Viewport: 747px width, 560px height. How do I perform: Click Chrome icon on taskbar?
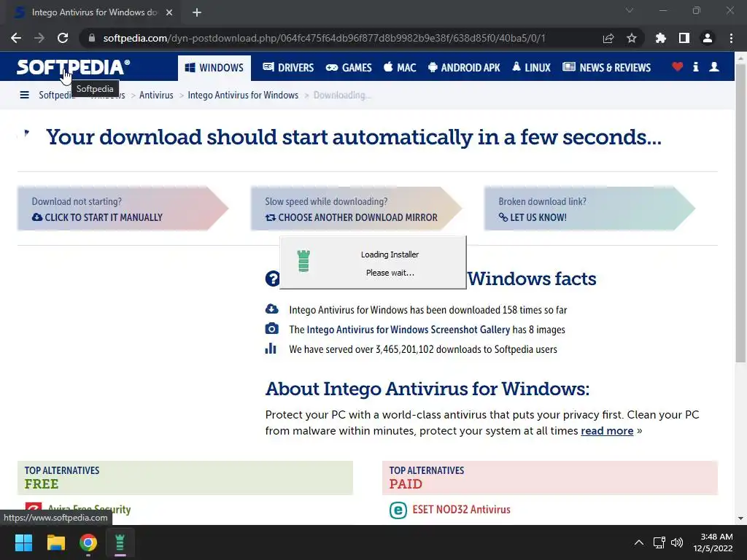[x=88, y=542]
